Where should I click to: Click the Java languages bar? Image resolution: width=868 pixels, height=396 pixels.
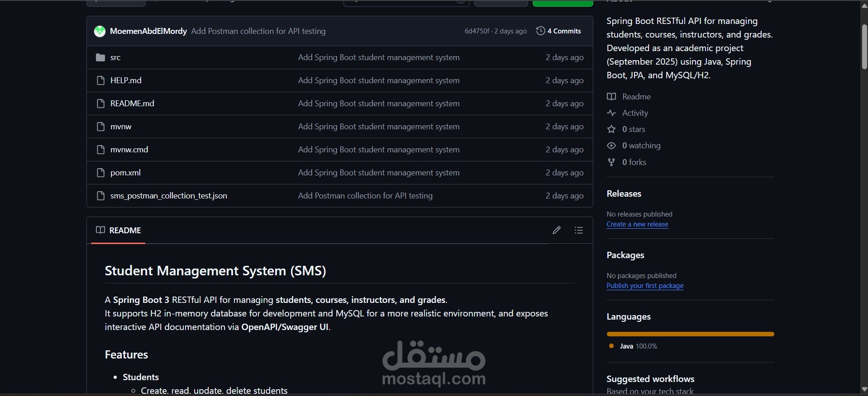tap(690, 334)
